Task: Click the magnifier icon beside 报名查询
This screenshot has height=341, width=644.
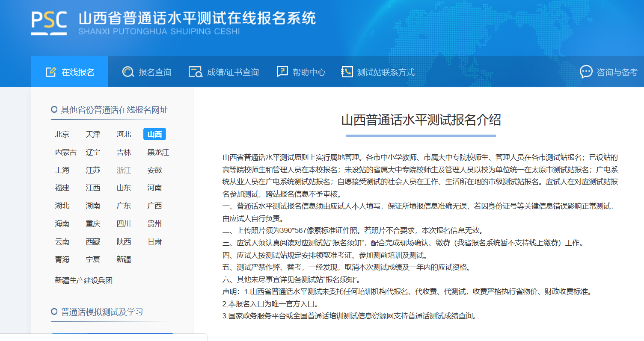Action: click(128, 72)
